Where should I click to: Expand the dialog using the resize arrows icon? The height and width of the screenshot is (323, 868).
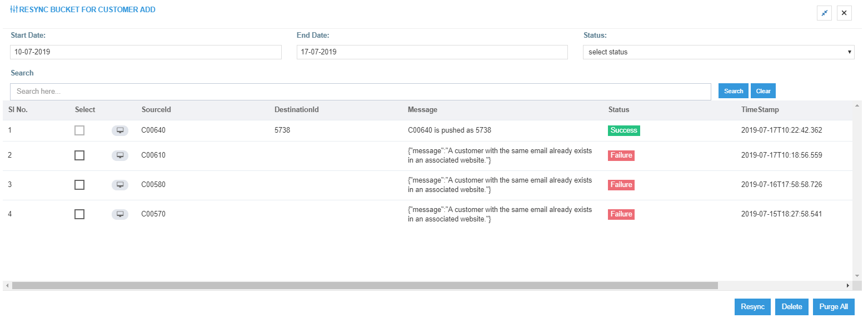click(825, 12)
